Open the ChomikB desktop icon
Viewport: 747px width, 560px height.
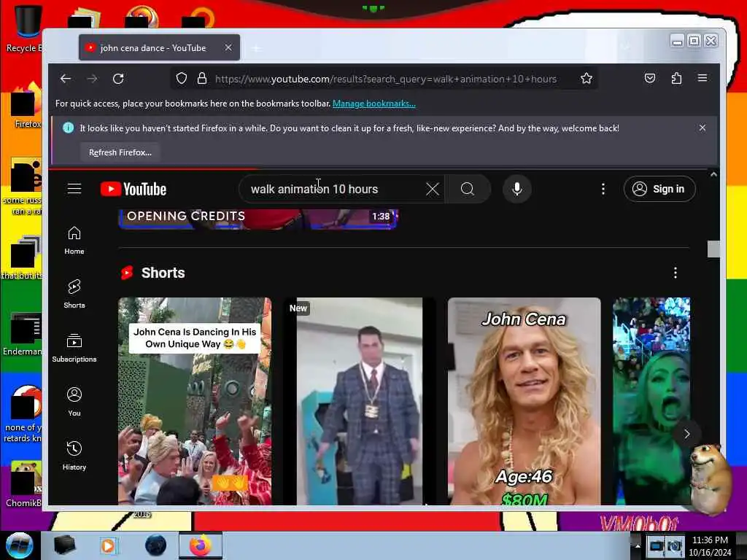tap(24, 484)
